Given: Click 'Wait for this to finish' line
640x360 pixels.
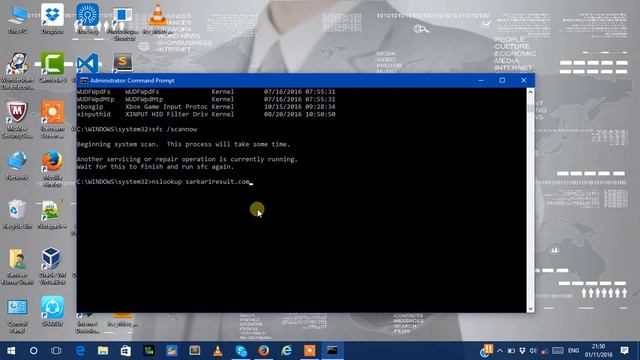Looking at the screenshot, I should [x=155, y=167].
